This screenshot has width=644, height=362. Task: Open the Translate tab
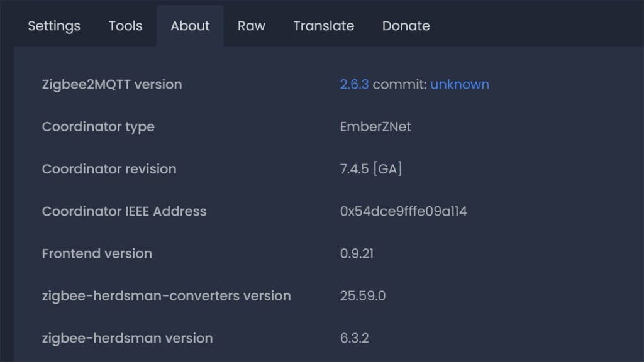pos(323,26)
